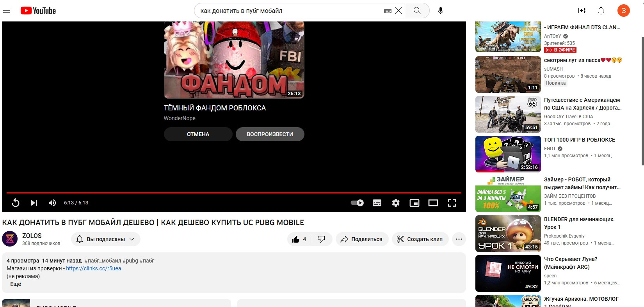
Task: Skip to next video in player
Action: point(34,202)
